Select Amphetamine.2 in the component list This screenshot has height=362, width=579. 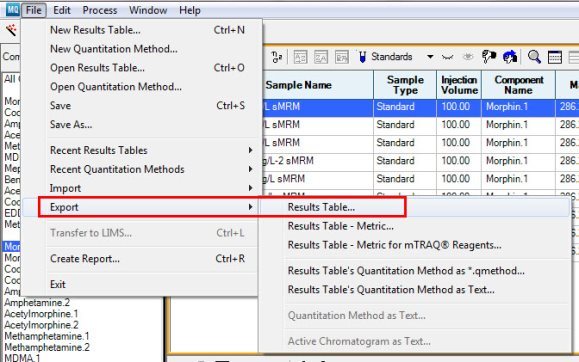point(37,303)
